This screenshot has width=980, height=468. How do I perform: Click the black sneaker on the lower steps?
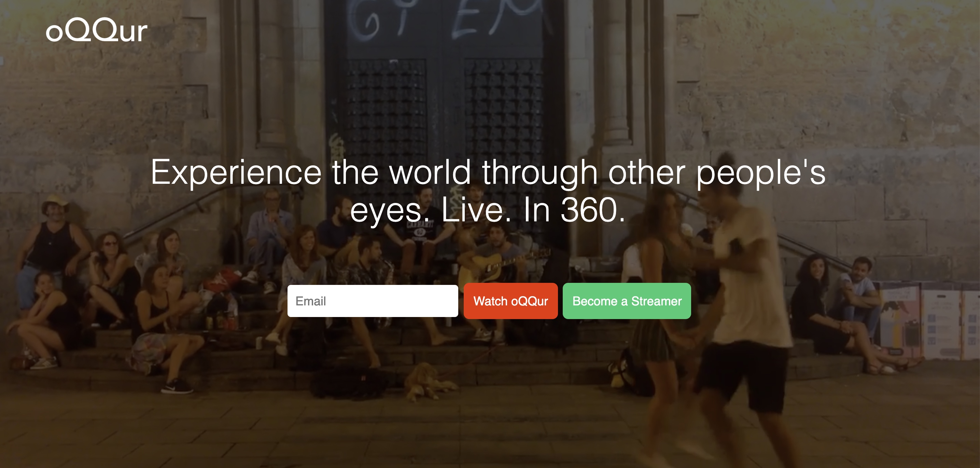click(x=177, y=387)
